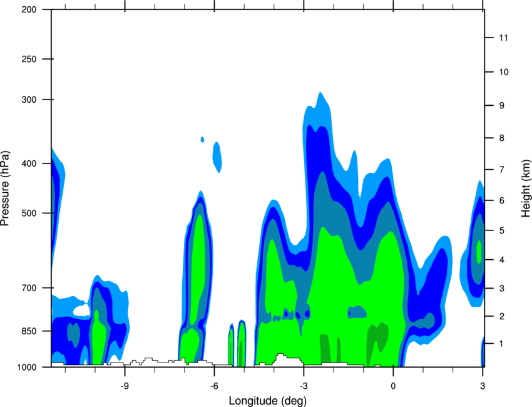Select the 400 pressure tick label

point(29,163)
